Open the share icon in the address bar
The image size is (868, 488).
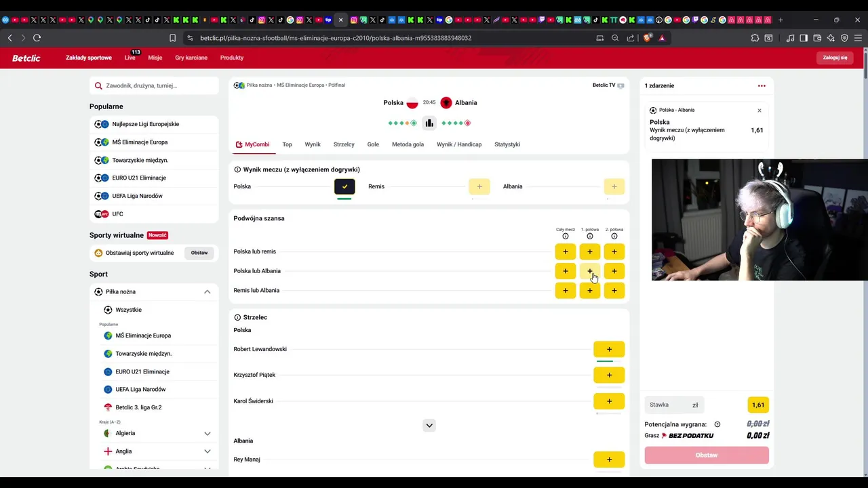tap(631, 38)
